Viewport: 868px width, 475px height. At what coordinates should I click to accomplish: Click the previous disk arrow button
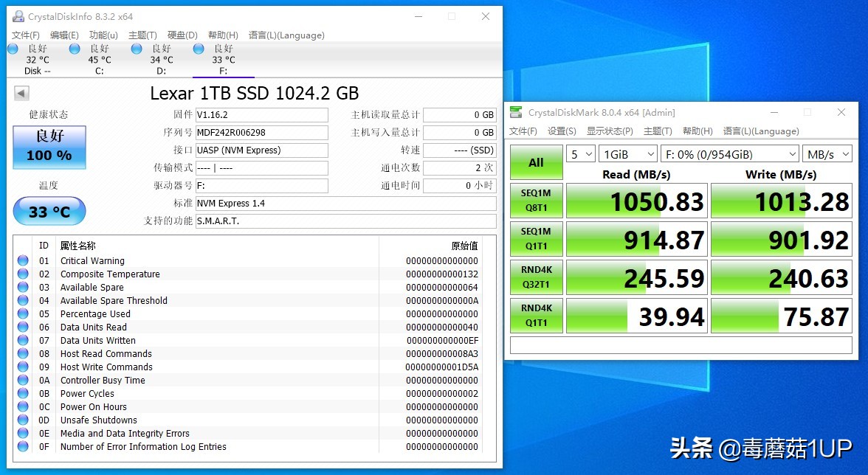point(22,94)
